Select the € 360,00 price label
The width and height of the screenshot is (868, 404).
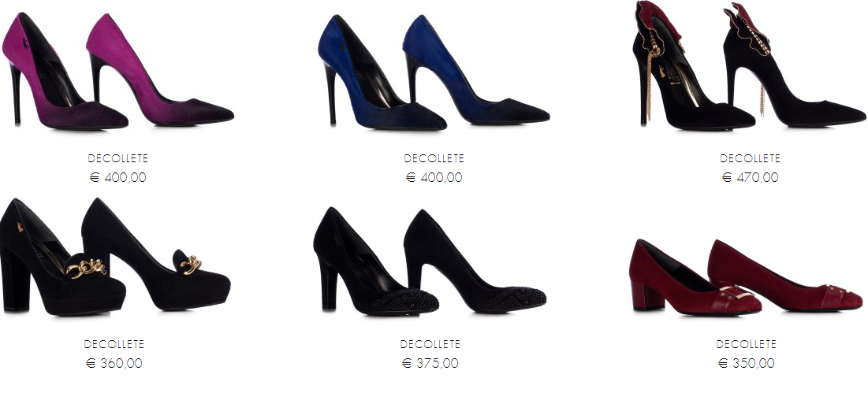[114, 363]
